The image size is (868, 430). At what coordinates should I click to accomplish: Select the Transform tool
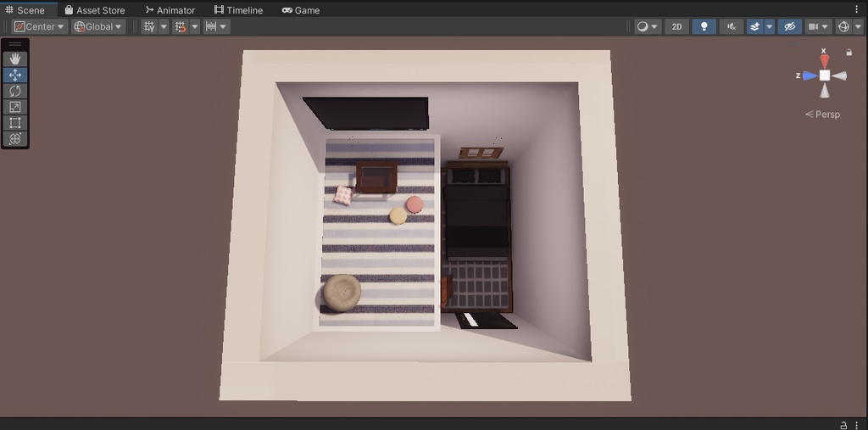pyautogui.click(x=15, y=138)
